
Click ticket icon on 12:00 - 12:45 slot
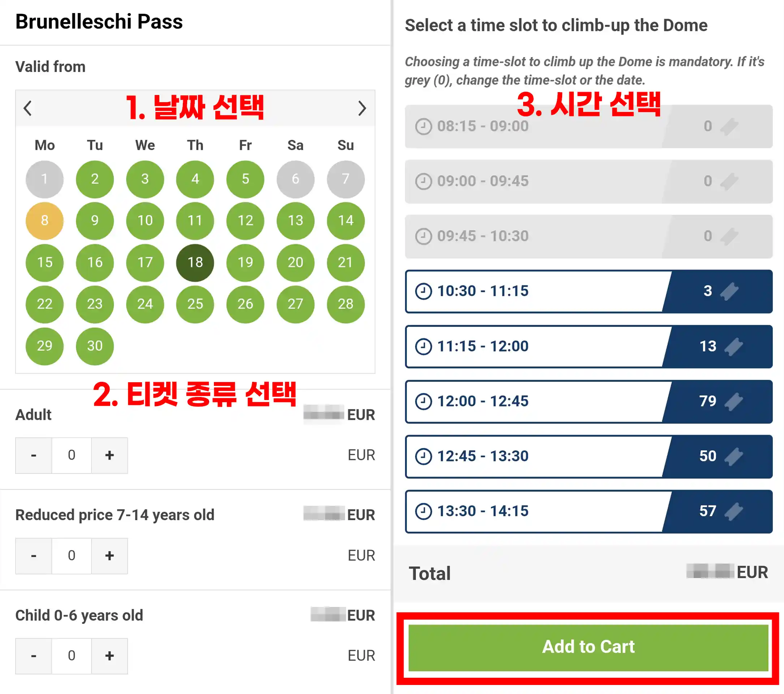coord(733,402)
